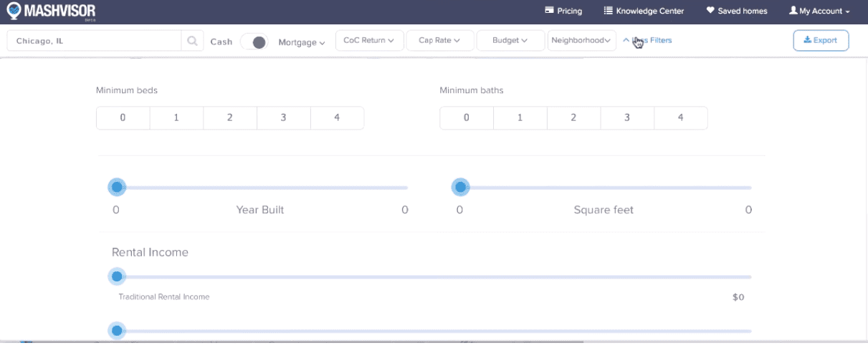Click the Year Built slider handle
The height and width of the screenshot is (348, 868).
pos(117,188)
